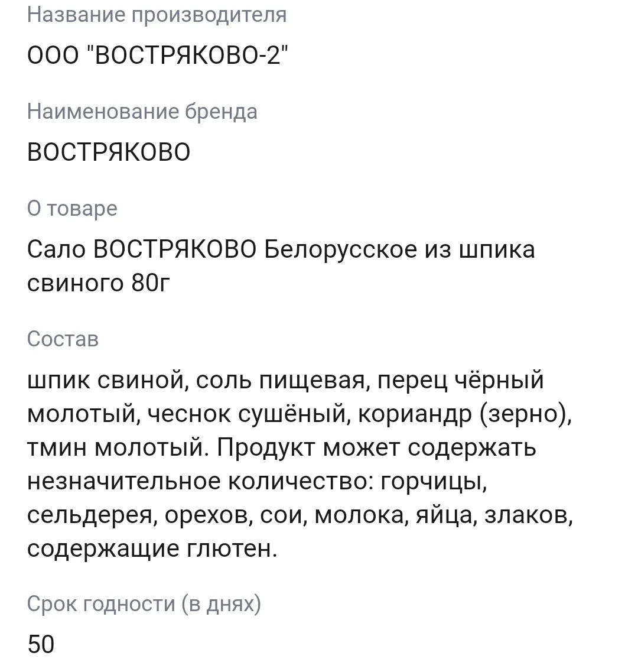Tap the word 'Белорусское' in product description
Screen dimensions: 638x672
[341, 249]
